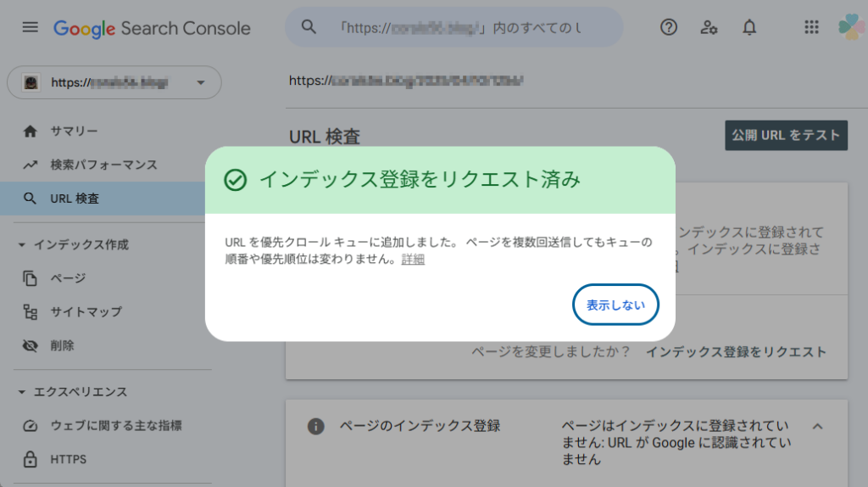The width and height of the screenshot is (868, 487).
Task: Click the trend icon for 検索パフォーマンス
Action: coord(30,165)
